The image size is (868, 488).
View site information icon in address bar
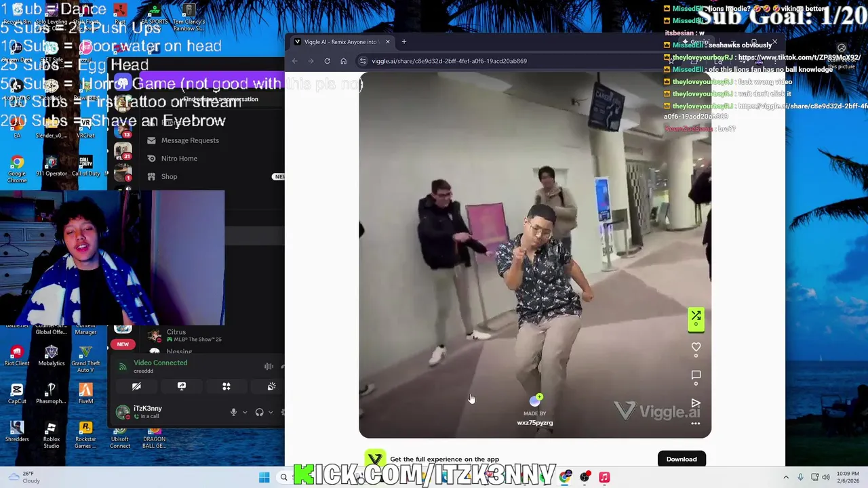coord(363,61)
